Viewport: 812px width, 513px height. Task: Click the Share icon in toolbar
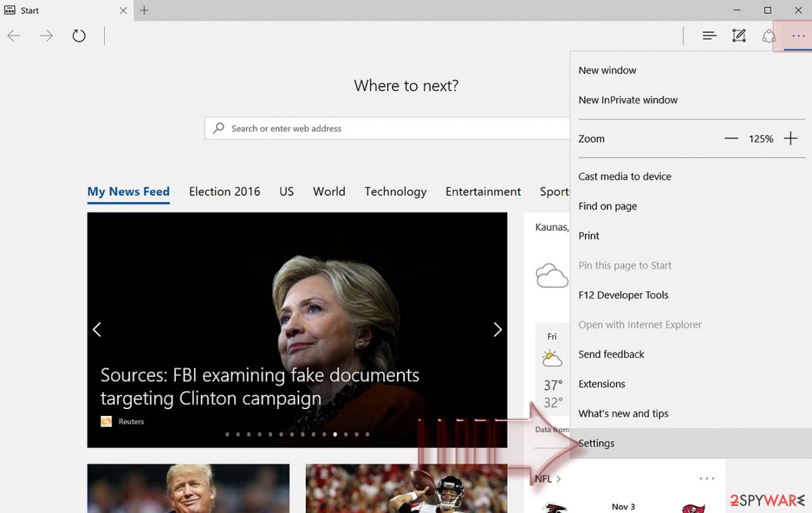coord(769,36)
